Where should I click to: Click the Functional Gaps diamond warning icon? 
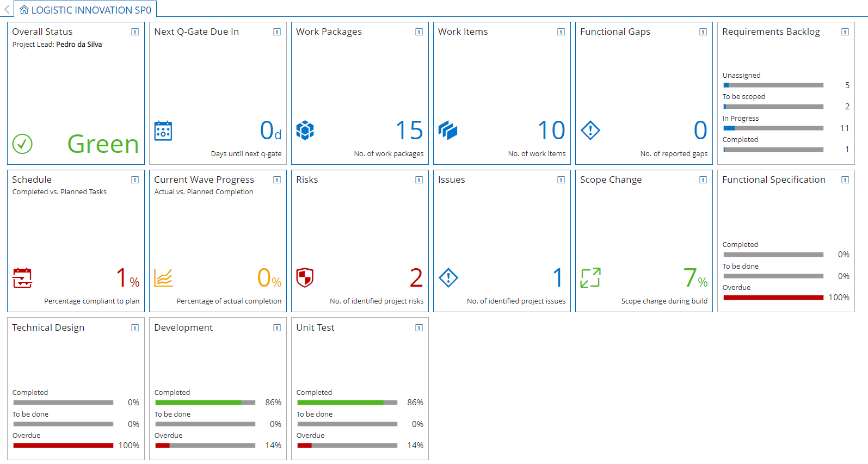tap(590, 131)
